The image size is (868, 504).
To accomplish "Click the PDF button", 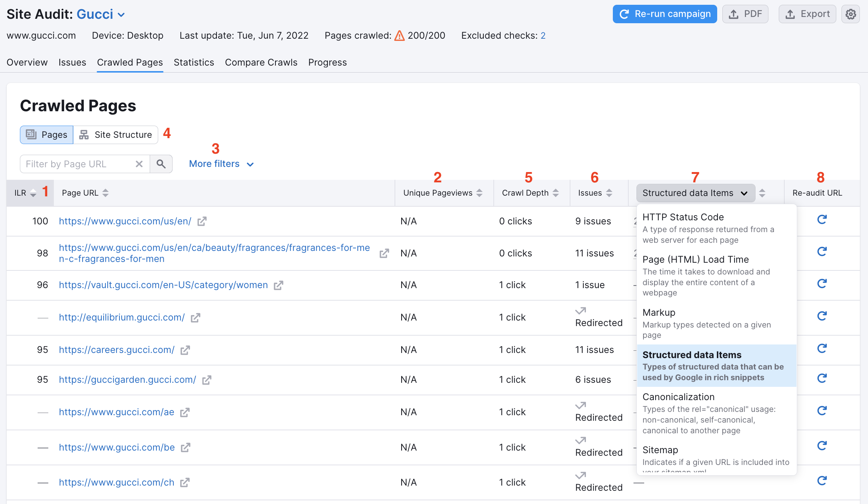I will point(745,14).
